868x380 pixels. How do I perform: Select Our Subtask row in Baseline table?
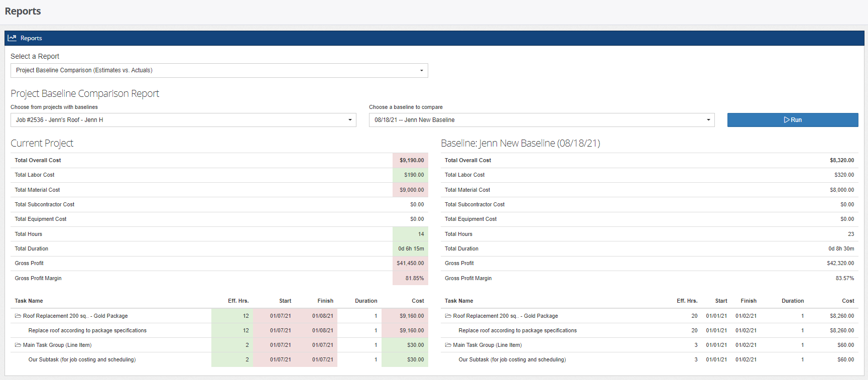[x=512, y=359]
